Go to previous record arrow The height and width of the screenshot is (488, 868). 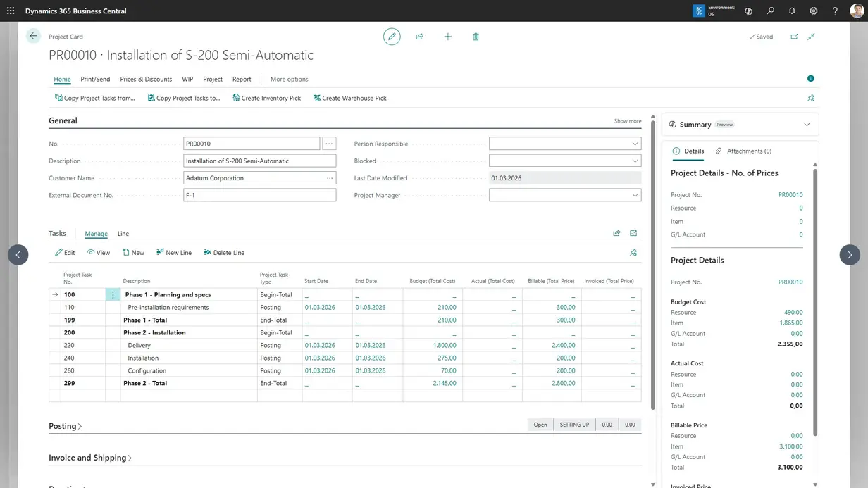18,255
